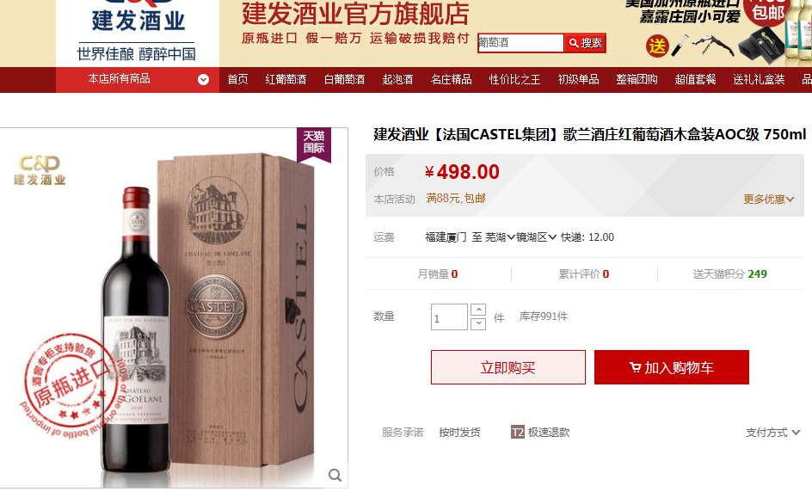Open the corkscrew gift image in banner
This screenshot has width=812, height=504.
click(713, 44)
